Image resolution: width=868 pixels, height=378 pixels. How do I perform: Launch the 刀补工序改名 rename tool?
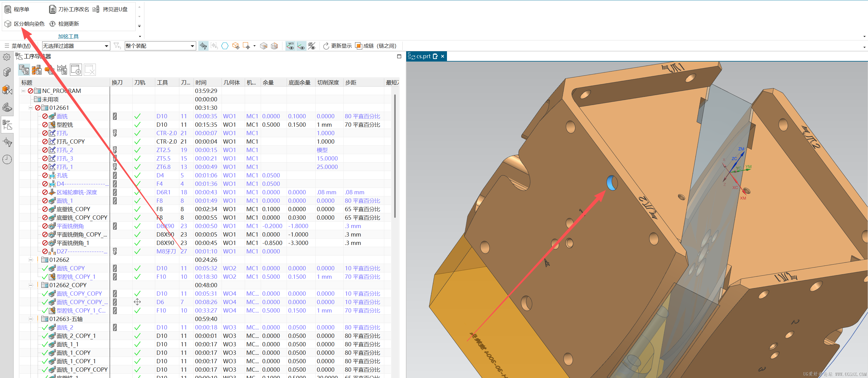pos(69,9)
